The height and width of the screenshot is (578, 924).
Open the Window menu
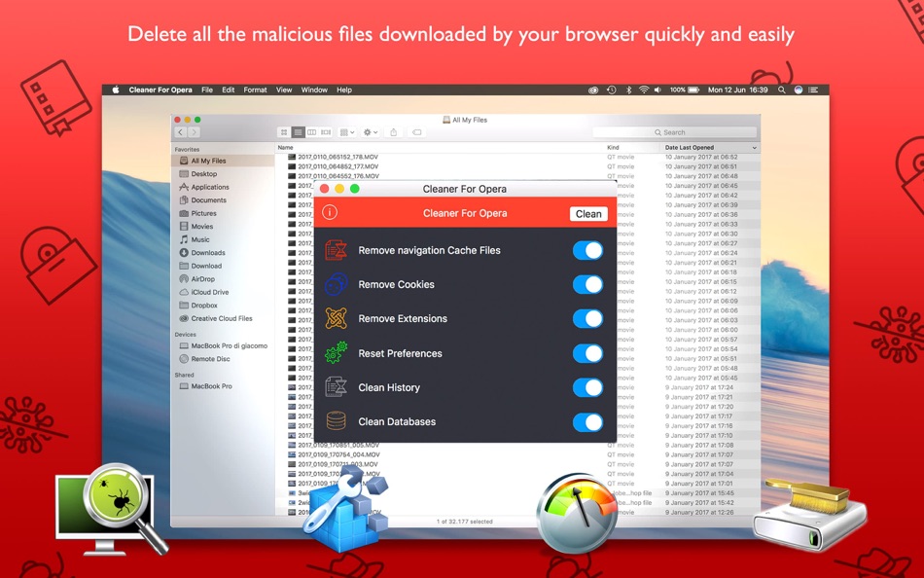[314, 90]
